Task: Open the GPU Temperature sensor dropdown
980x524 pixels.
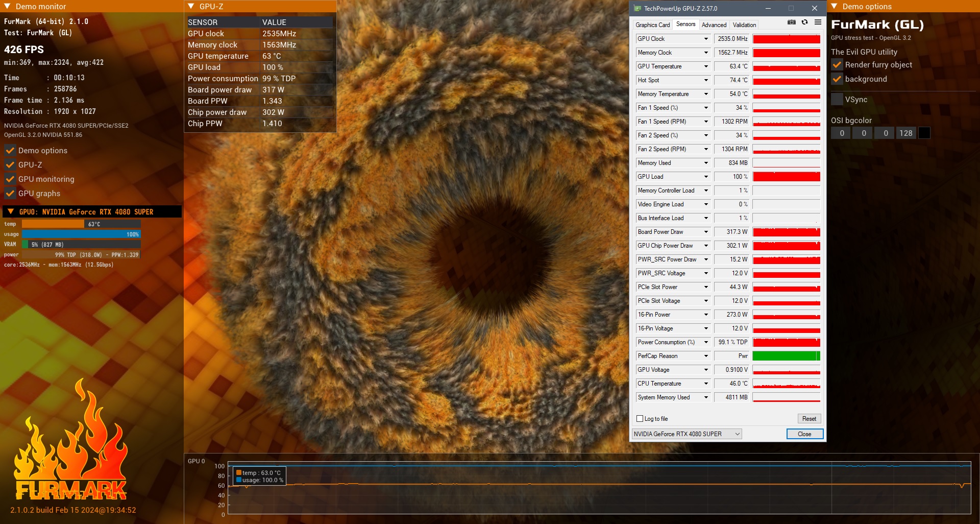Action: [706, 66]
